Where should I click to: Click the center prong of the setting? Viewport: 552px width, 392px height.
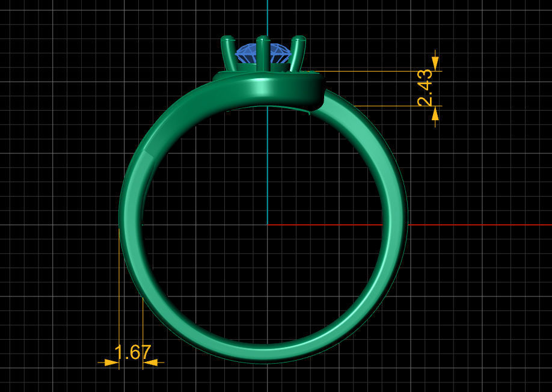263,54
